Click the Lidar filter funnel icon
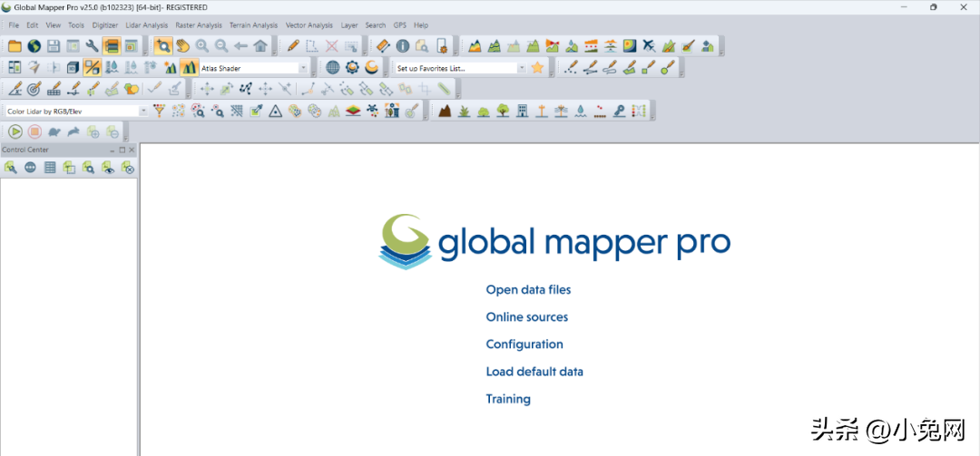 click(x=160, y=112)
